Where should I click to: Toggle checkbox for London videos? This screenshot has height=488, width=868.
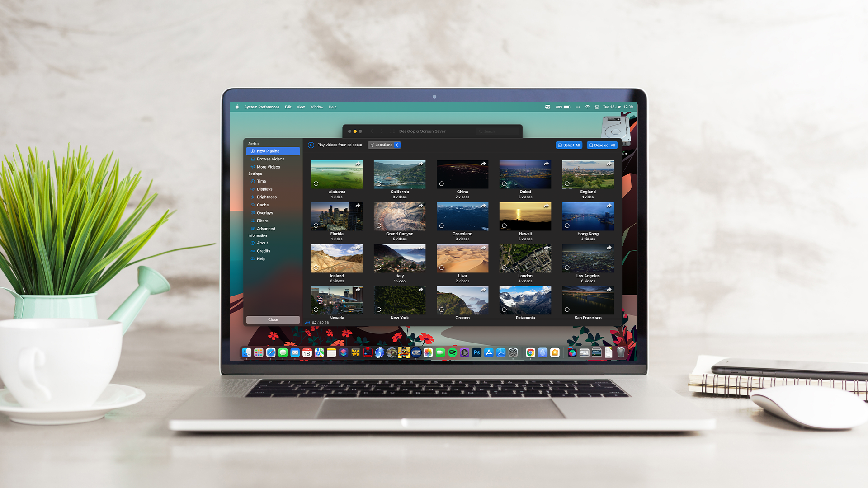click(505, 267)
